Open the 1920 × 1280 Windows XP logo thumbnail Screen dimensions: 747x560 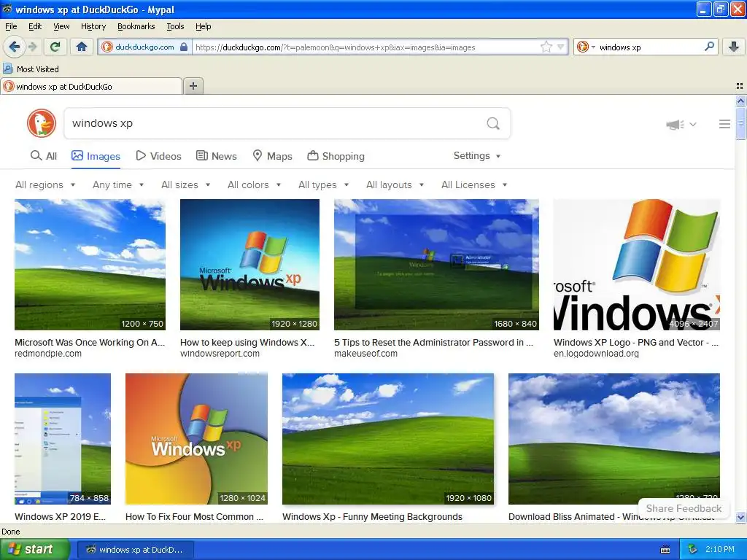pos(249,265)
